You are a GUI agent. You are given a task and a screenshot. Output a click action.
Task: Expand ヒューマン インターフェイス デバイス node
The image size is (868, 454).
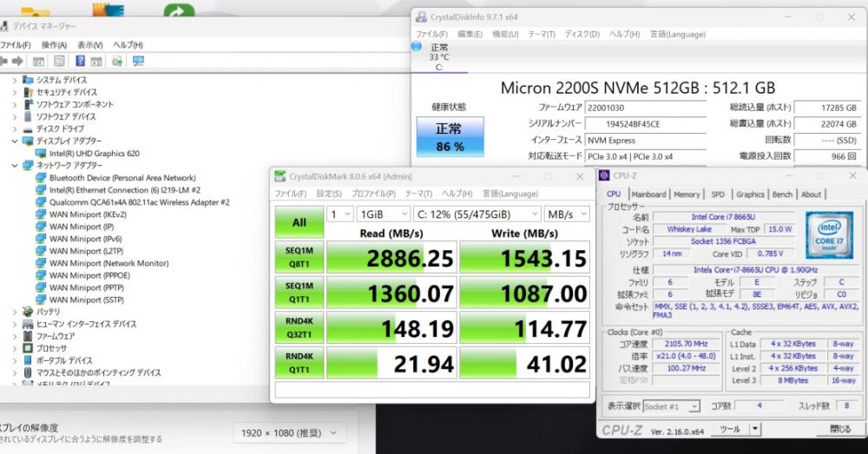[x=15, y=324]
